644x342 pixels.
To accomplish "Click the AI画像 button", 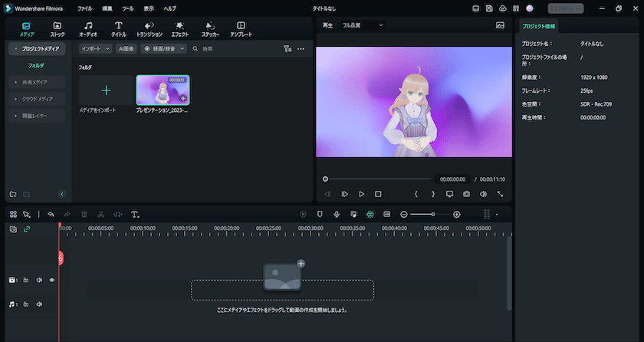I will [126, 49].
